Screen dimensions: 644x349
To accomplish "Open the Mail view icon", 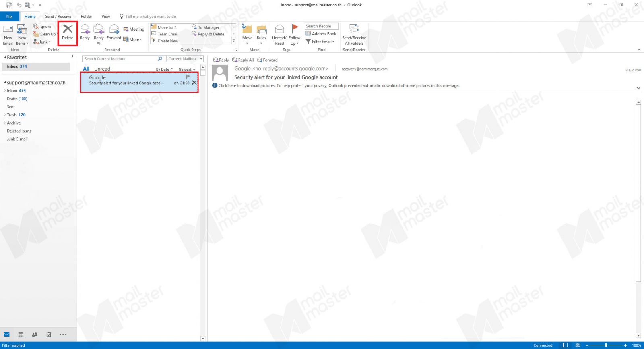I will click(x=7, y=334).
